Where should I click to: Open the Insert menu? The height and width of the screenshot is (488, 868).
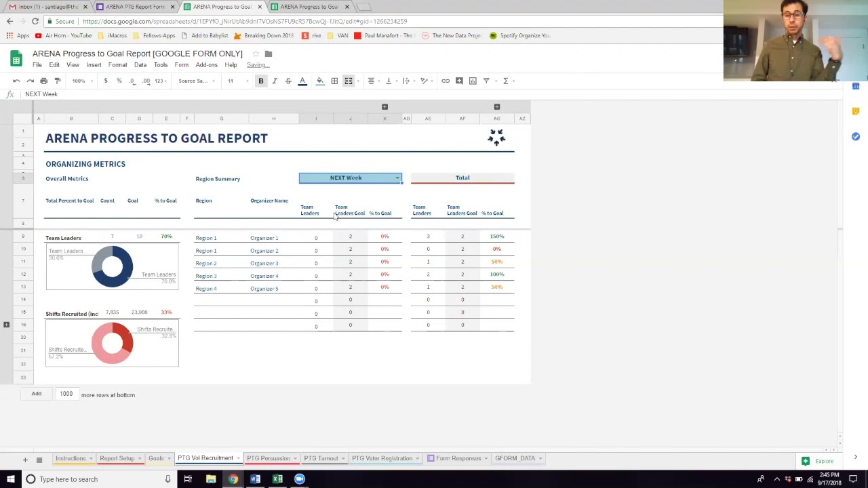click(94, 65)
